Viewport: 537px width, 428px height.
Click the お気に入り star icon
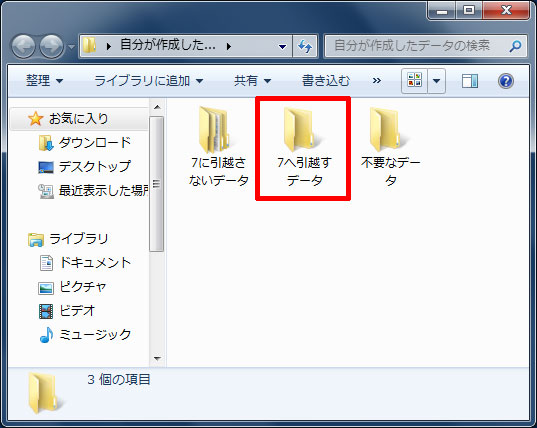click(x=35, y=119)
